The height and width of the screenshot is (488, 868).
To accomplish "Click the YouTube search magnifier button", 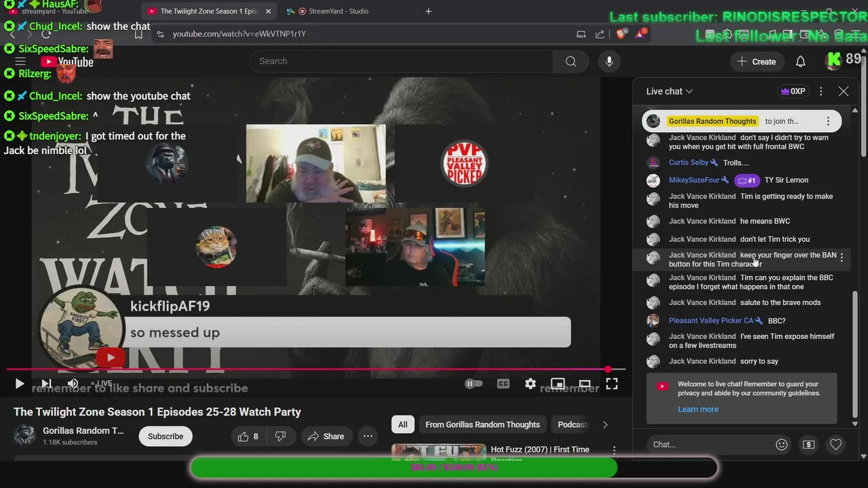I will coord(570,61).
